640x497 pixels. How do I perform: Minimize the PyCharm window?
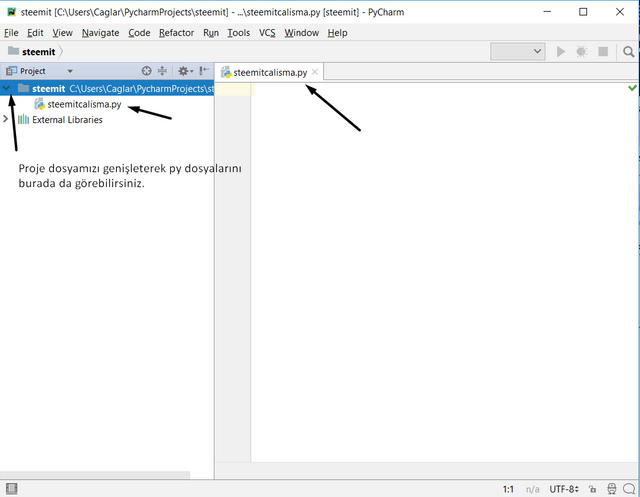coord(547,12)
